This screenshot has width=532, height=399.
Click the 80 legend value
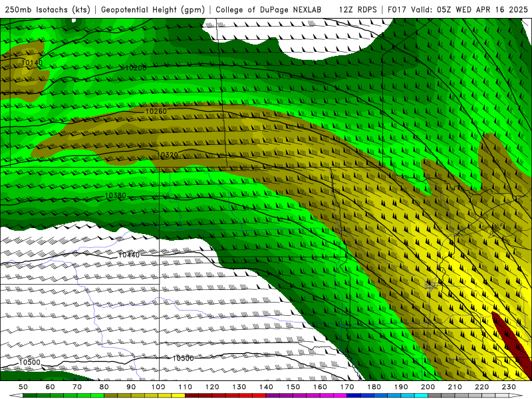tap(104, 387)
